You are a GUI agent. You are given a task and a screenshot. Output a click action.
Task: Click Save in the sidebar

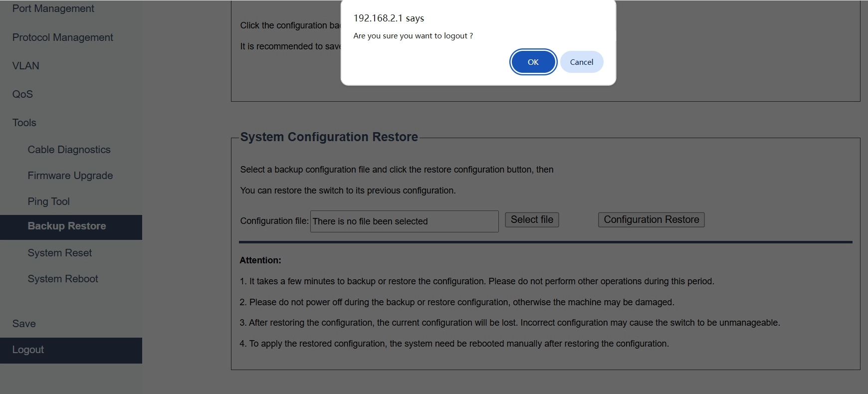coord(24,324)
